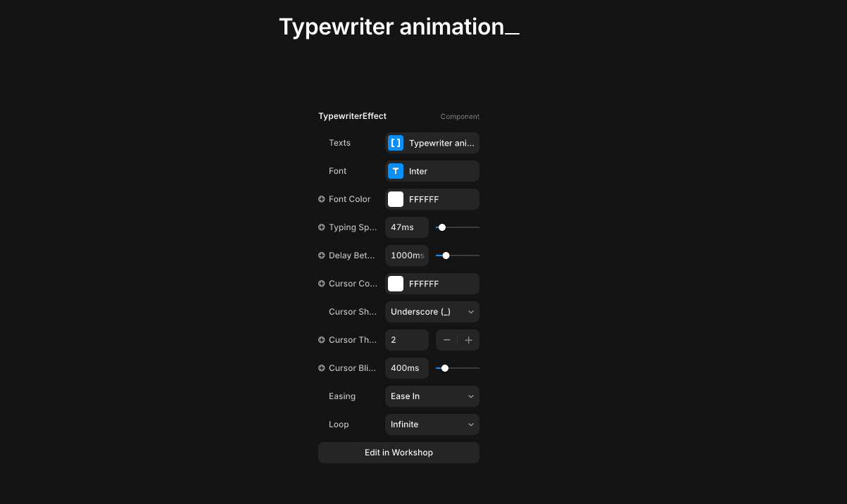
Task: Click the Texts array bracket icon
Action: coord(396,143)
